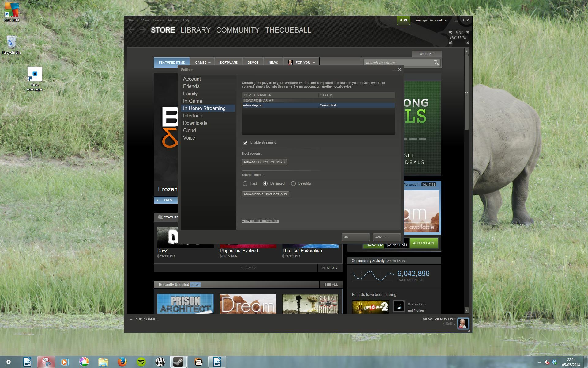Click the search the store field
Screen dimensions: 588x368
coord(398,63)
